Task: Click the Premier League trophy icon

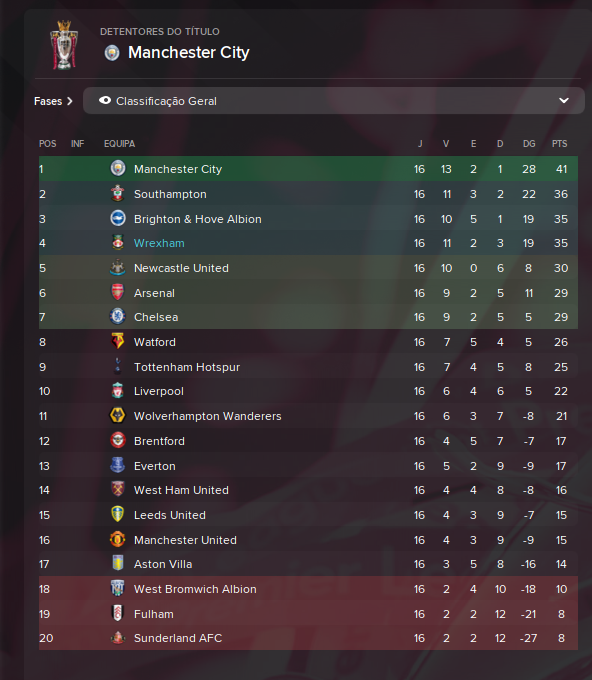Action: coord(64,45)
